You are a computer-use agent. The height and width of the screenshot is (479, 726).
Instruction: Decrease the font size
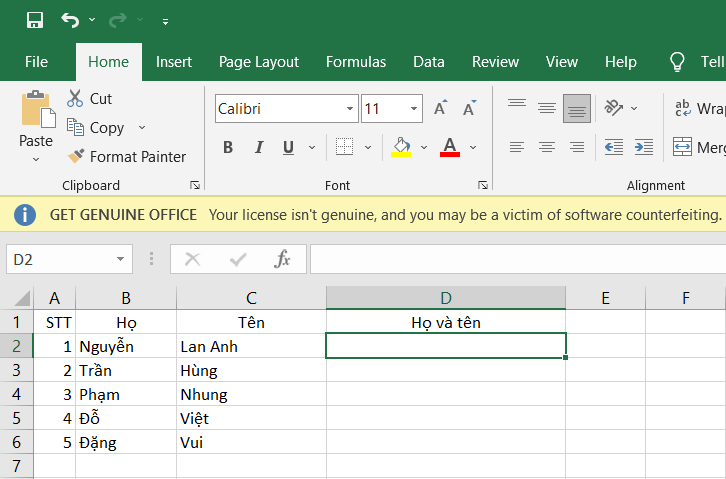(469, 108)
